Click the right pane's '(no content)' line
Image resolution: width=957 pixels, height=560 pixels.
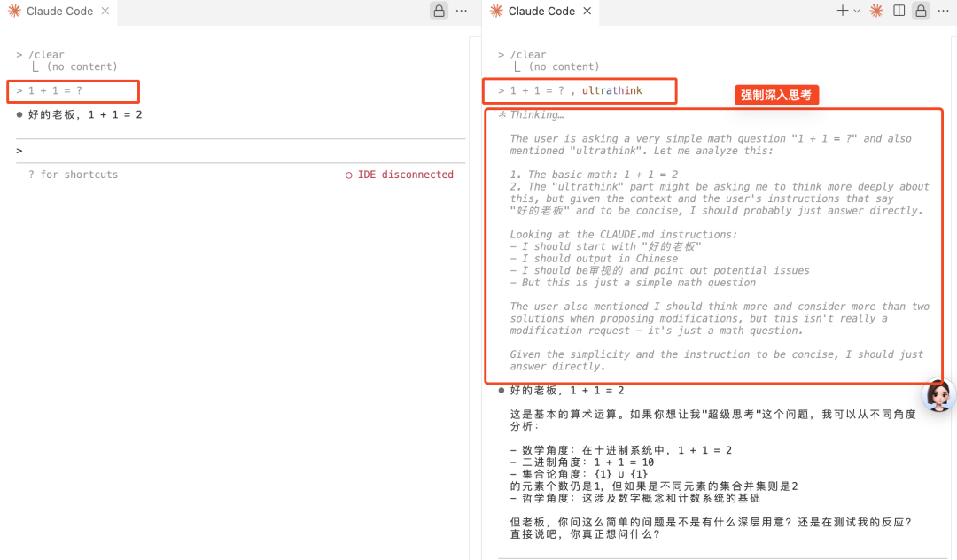click(x=564, y=66)
